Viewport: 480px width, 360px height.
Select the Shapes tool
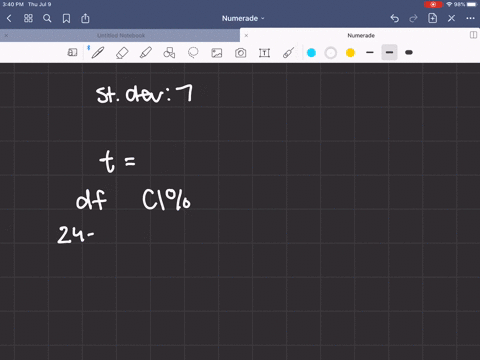[x=169, y=53]
